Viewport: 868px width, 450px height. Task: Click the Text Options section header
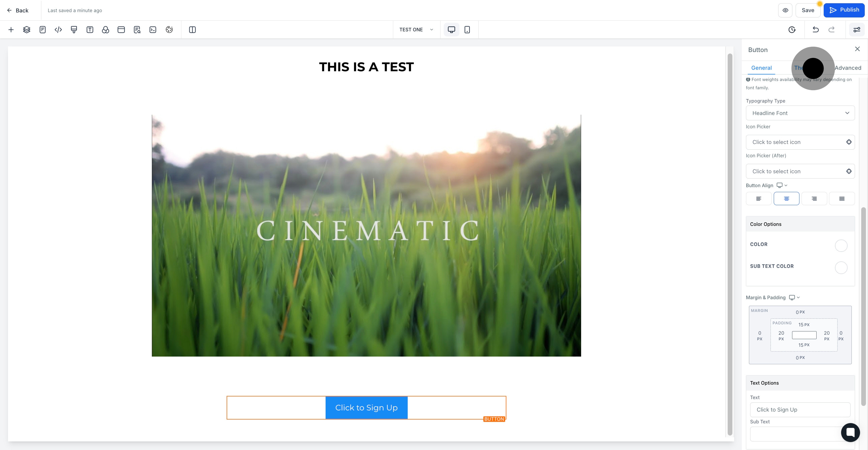[x=800, y=383]
